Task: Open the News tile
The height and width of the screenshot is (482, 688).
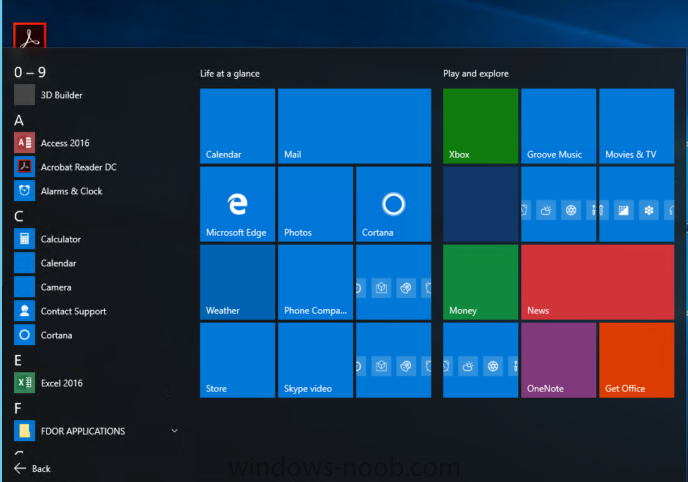Action: (x=598, y=282)
